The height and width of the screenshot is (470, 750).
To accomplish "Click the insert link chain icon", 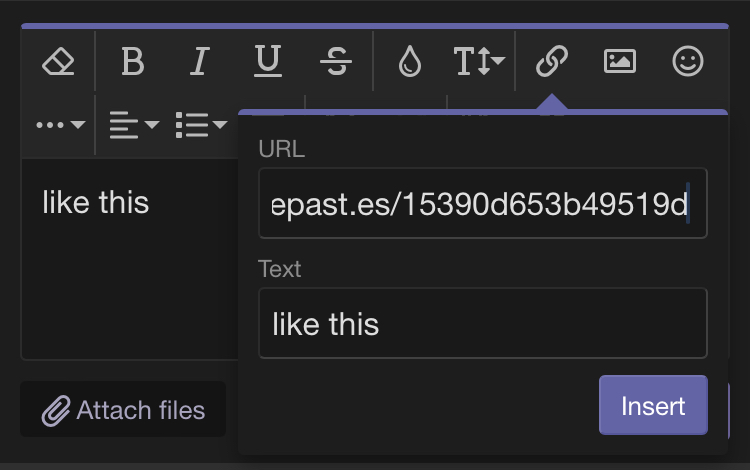I will [551, 61].
